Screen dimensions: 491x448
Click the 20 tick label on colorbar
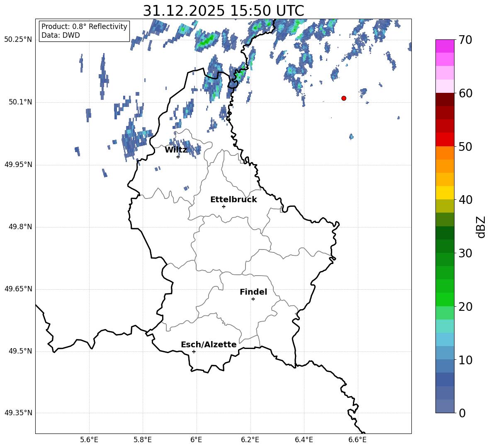[x=465, y=307]
